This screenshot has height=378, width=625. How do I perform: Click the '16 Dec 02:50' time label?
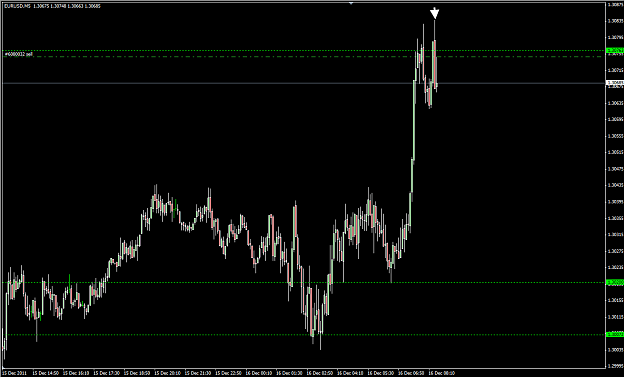320,374
